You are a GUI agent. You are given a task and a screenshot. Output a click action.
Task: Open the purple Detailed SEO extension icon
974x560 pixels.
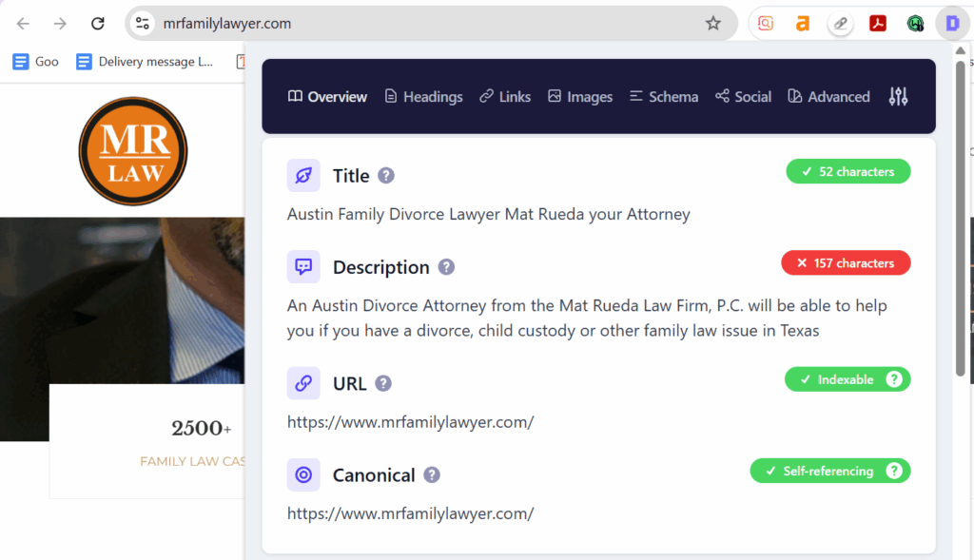[x=952, y=24]
